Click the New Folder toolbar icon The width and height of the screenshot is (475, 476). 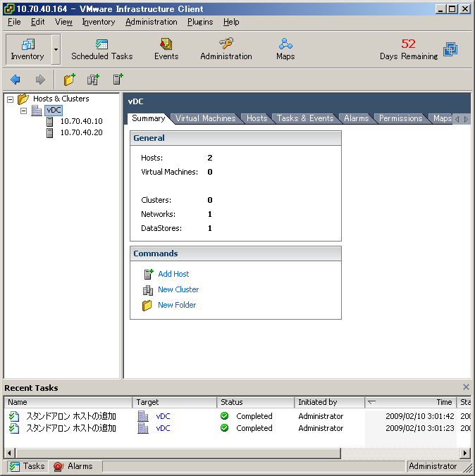click(x=70, y=80)
